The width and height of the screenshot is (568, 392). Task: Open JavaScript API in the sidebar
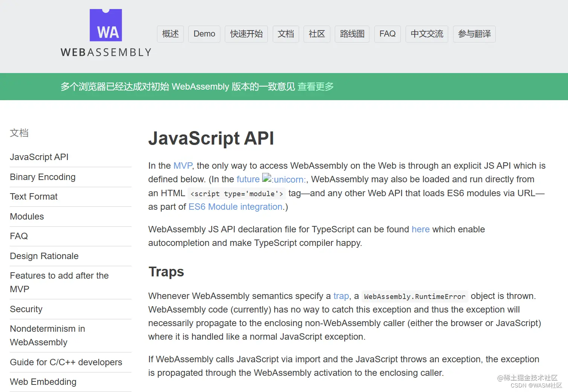point(39,157)
